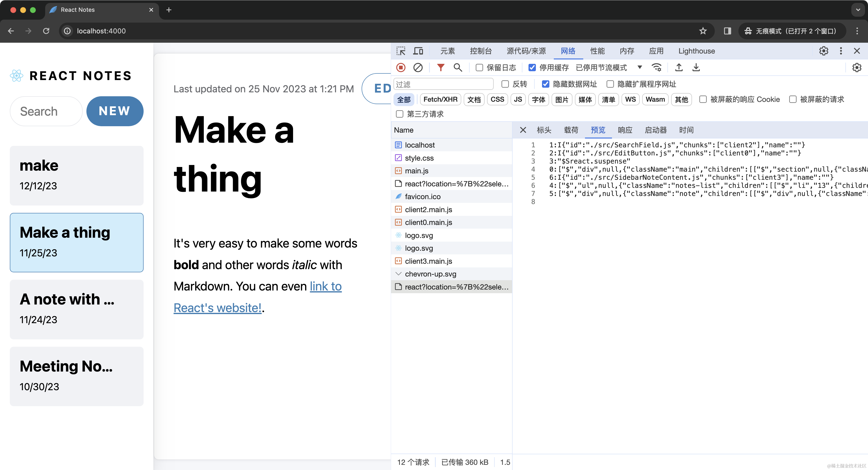Click the import HAR upload icon
868x470 pixels.
click(x=679, y=68)
